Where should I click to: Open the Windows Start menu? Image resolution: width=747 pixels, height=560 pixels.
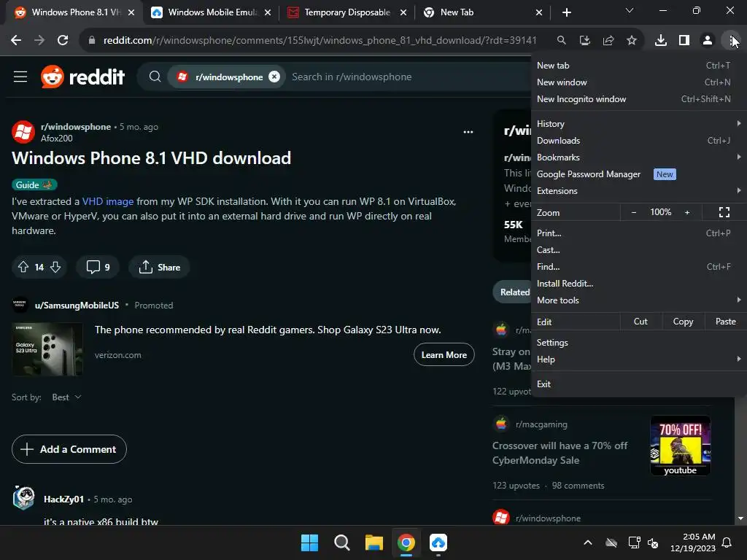click(309, 542)
